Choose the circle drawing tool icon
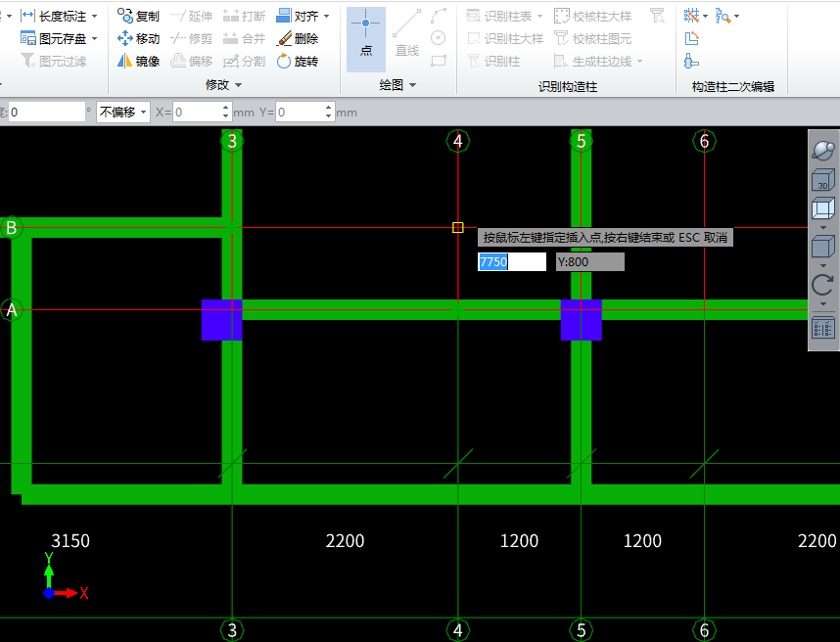Viewport: 840px width, 642px height. pyautogui.click(x=439, y=37)
